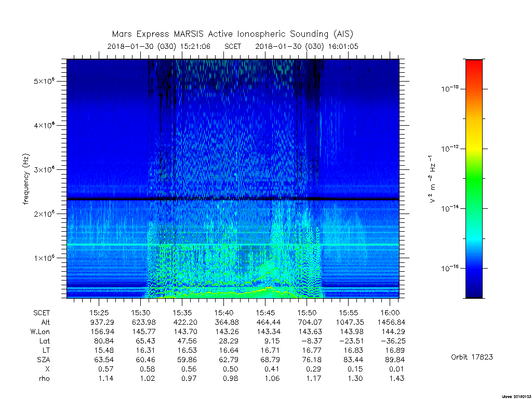Viewport: 532px width, 399px height.
Task: Click the 16:00 time tick label
Action: (390, 313)
